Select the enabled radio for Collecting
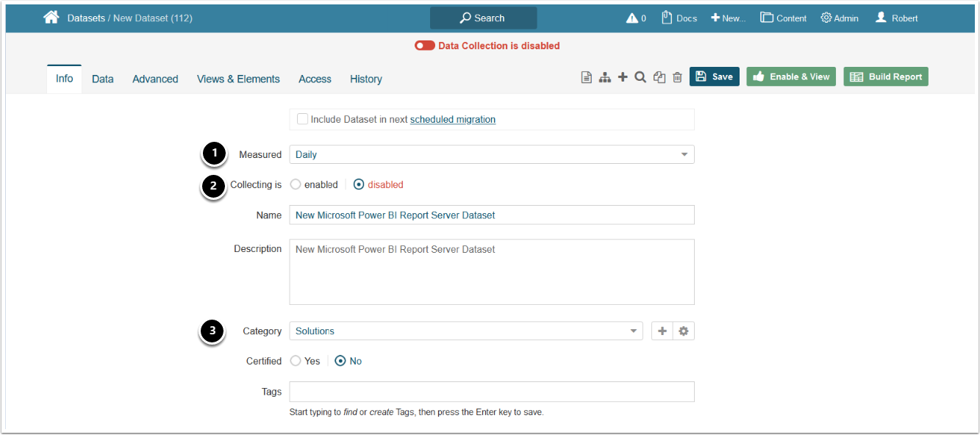The image size is (980, 435). pos(296,185)
